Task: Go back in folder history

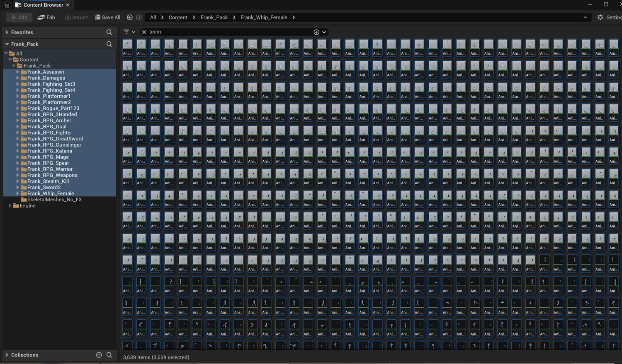Action: pos(130,17)
